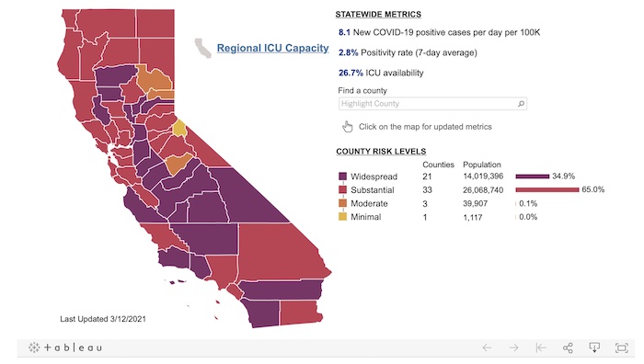The height and width of the screenshot is (364, 644).
Task: Click the Tableau redo arrow icon
Action: [x=513, y=348]
